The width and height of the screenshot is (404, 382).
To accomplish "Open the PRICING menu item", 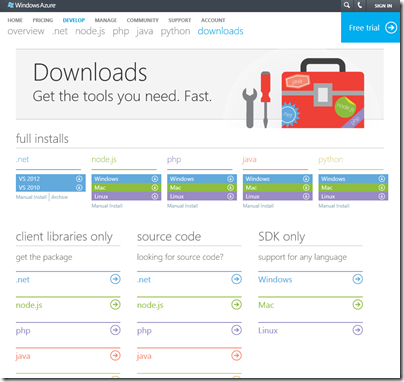I will (43, 20).
